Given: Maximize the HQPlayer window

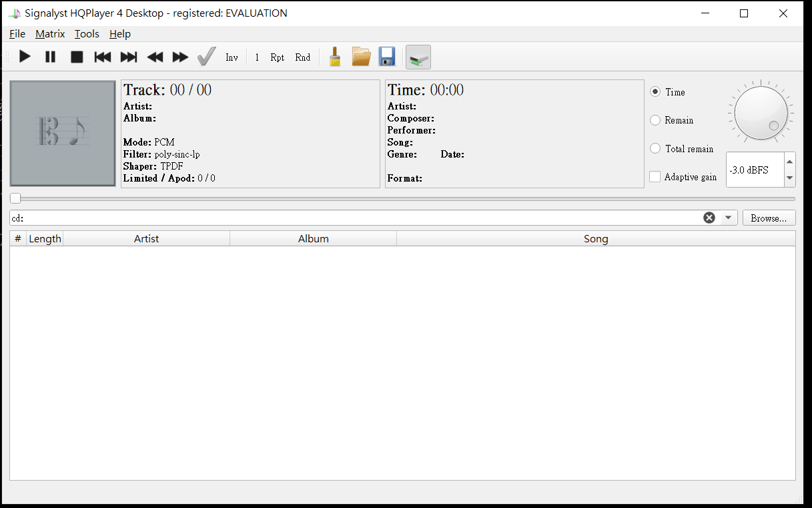Looking at the screenshot, I should (744, 13).
